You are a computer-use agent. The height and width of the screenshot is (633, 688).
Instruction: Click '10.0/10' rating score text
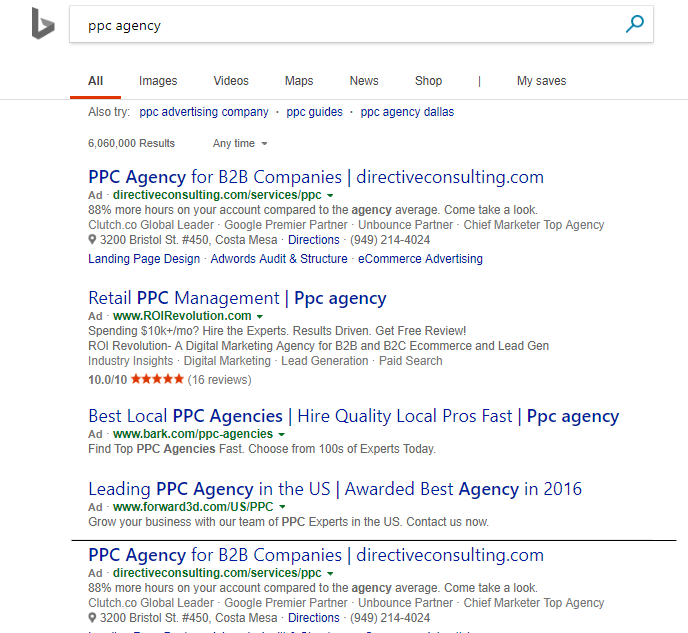click(108, 380)
